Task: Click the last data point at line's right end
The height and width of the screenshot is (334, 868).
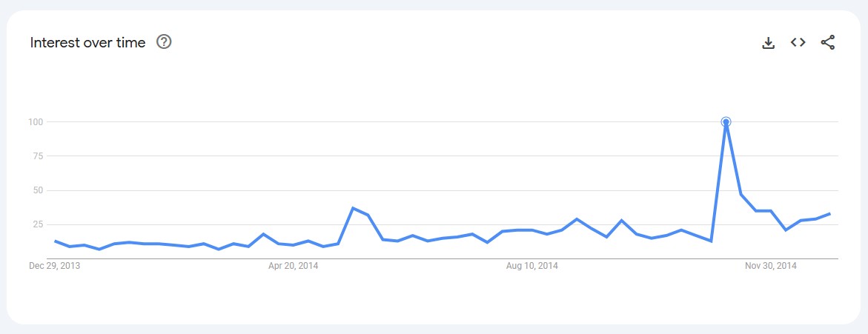Action: point(829,213)
